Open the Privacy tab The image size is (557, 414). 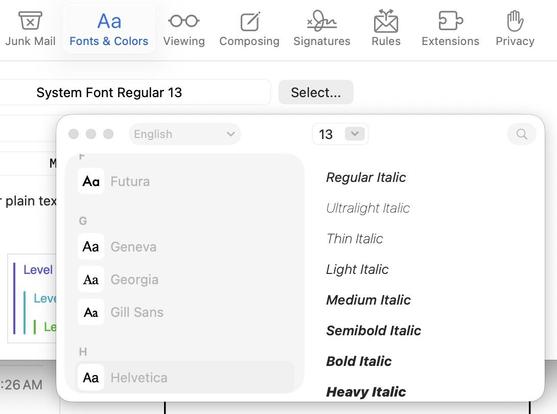point(515,29)
